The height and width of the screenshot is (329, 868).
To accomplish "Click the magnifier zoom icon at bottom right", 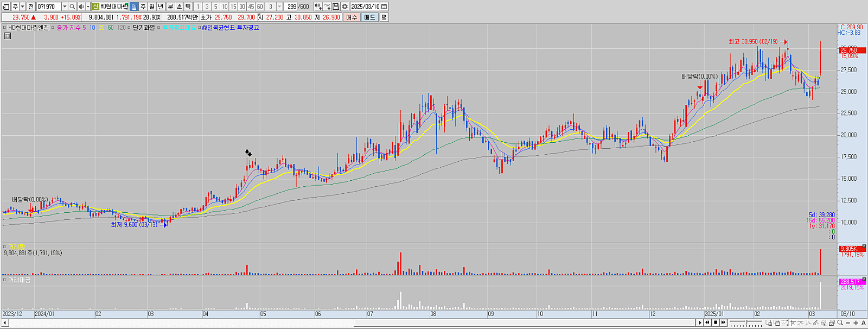I will coord(840,322).
